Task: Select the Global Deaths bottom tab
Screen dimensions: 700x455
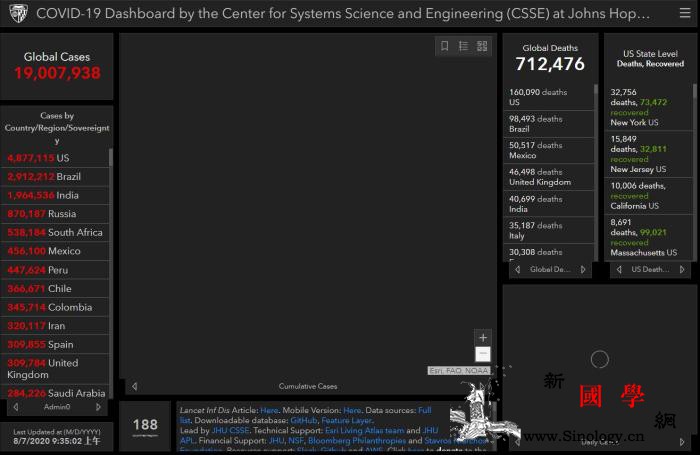Action: point(550,269)
